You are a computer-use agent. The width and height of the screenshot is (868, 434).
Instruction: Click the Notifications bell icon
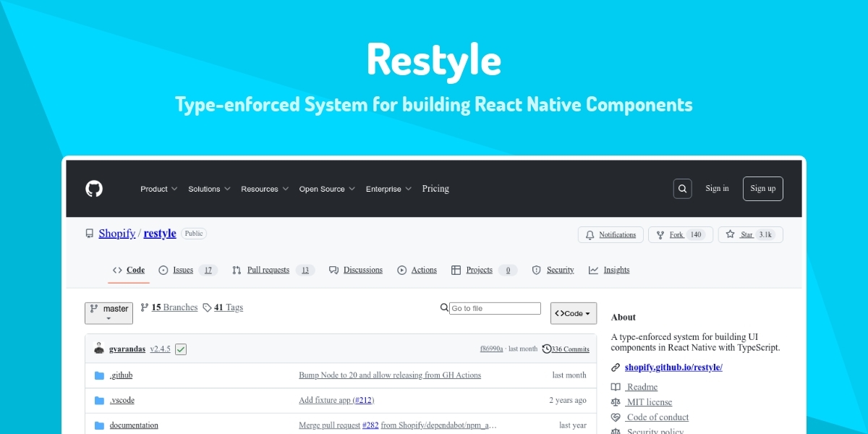click(x=590, y=234)
